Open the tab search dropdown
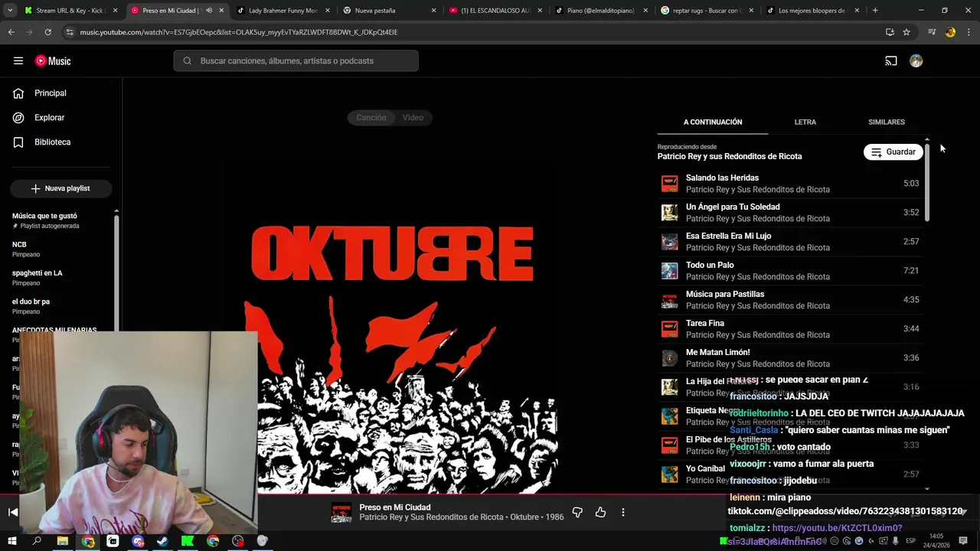 (x=11, y=11)
